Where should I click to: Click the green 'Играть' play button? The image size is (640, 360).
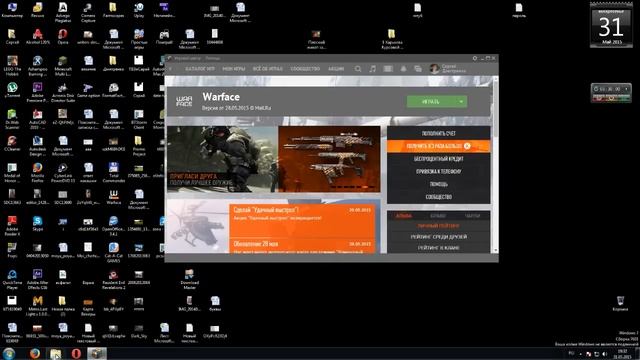click(431, 102)
